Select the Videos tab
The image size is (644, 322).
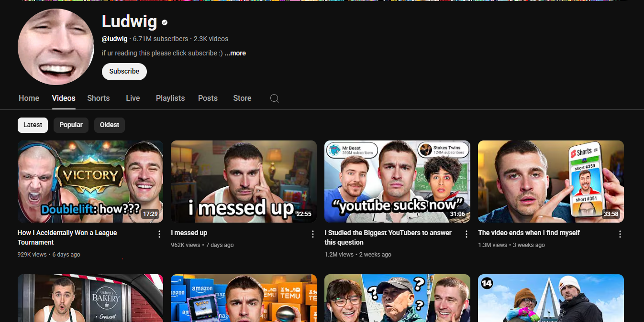64,98
